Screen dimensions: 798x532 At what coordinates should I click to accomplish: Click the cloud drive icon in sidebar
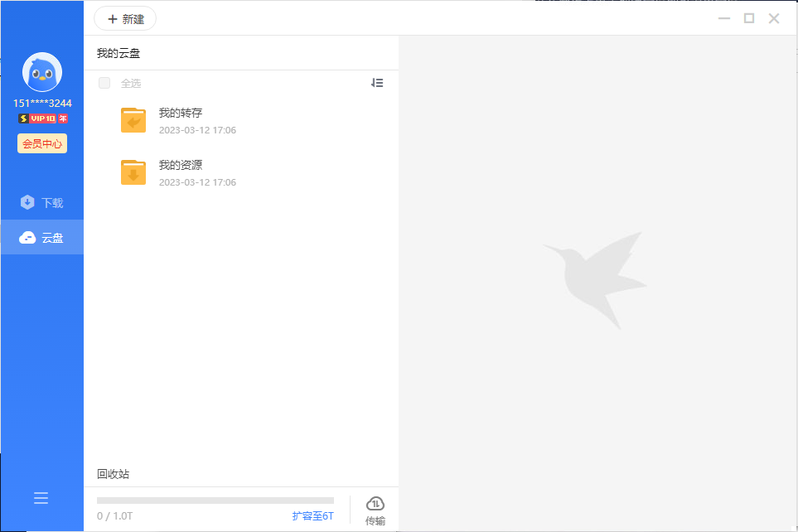pos(27,238)
